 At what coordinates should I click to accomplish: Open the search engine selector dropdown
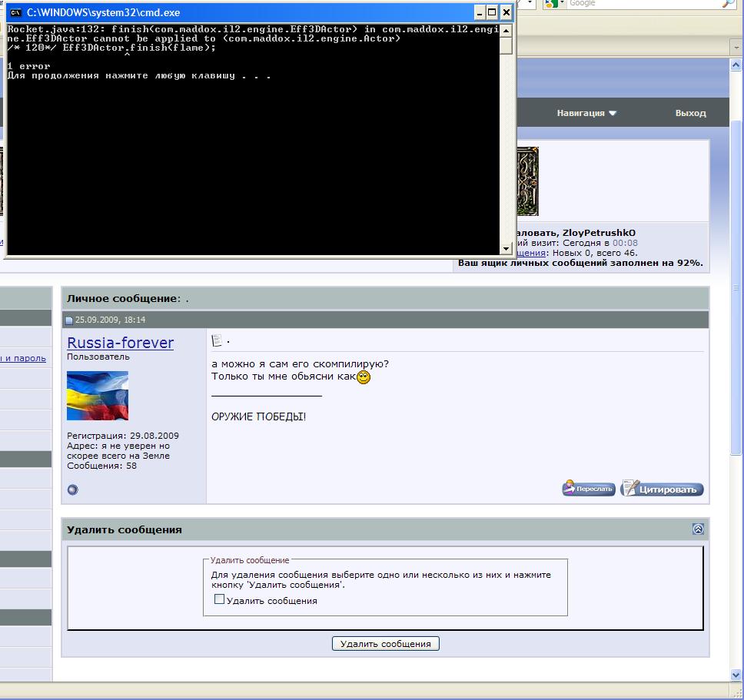[x=555, y=4]
